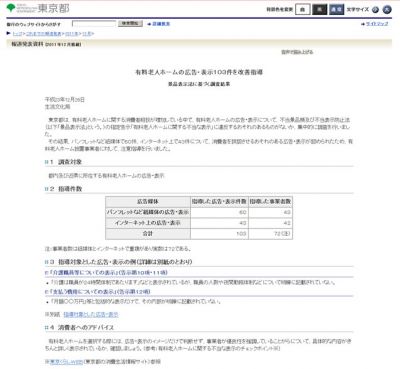Image resolution: width=400 pixels, height=369 pixels.
Task: Click the 広告媒体 table header
Action: pyautogui.click(x=148, y=202)
